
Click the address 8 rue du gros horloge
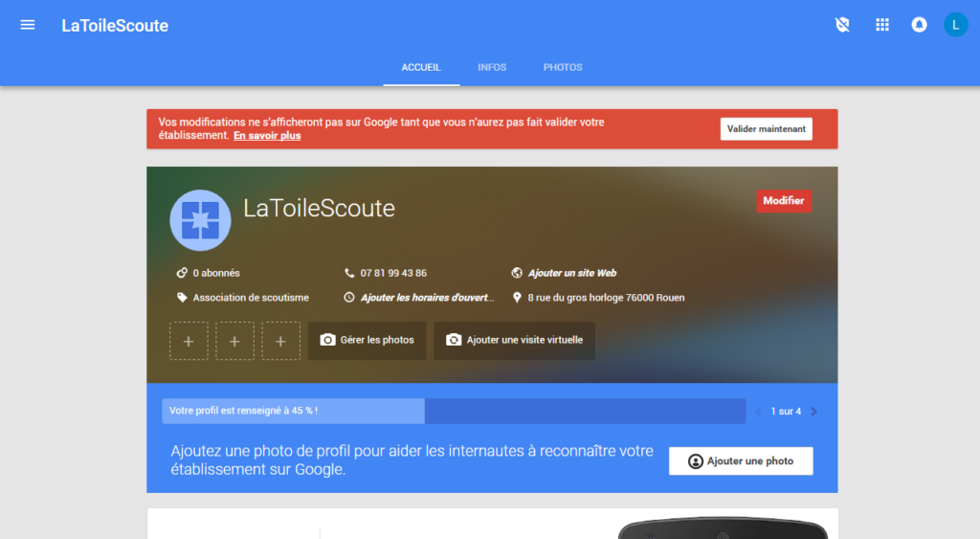point(606,298)
